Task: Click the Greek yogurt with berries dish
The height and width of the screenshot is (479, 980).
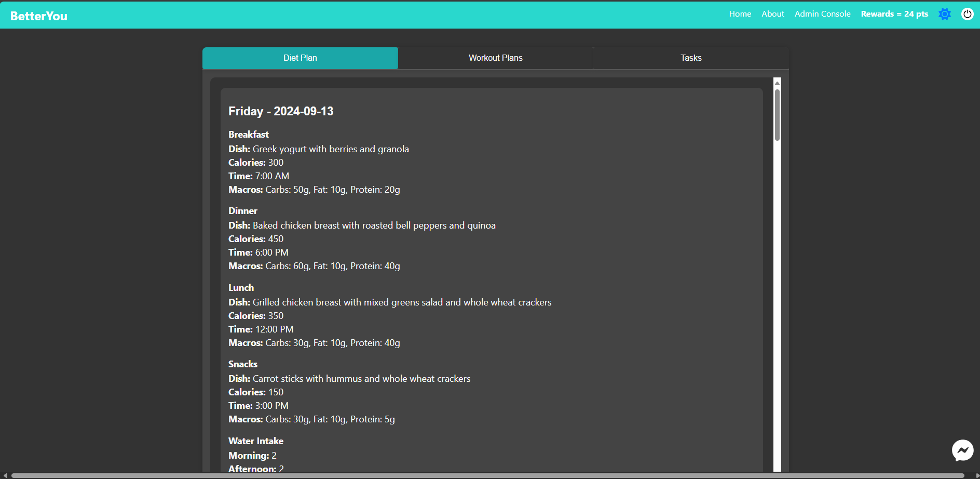Action: pos(319,149)
